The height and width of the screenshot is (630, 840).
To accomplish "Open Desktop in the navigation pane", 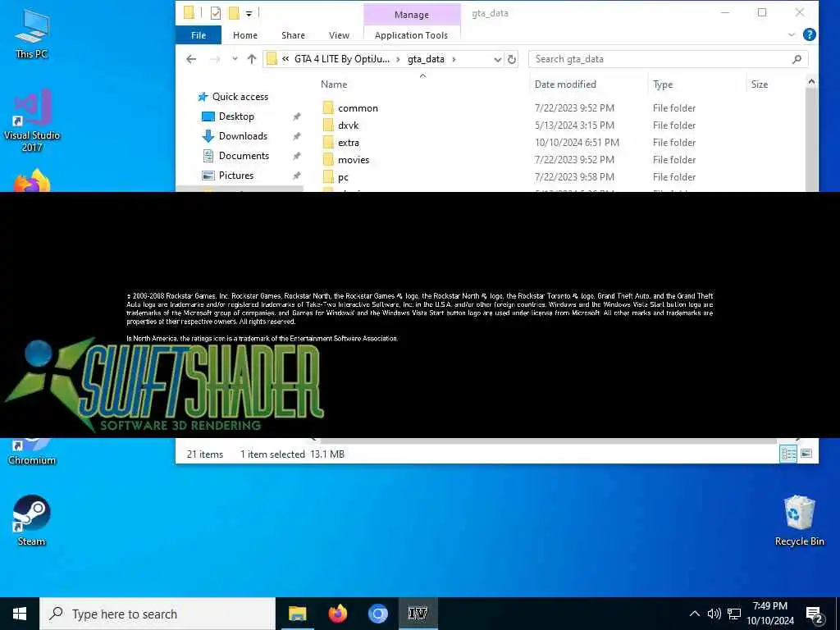I will (x=236, y=116).
